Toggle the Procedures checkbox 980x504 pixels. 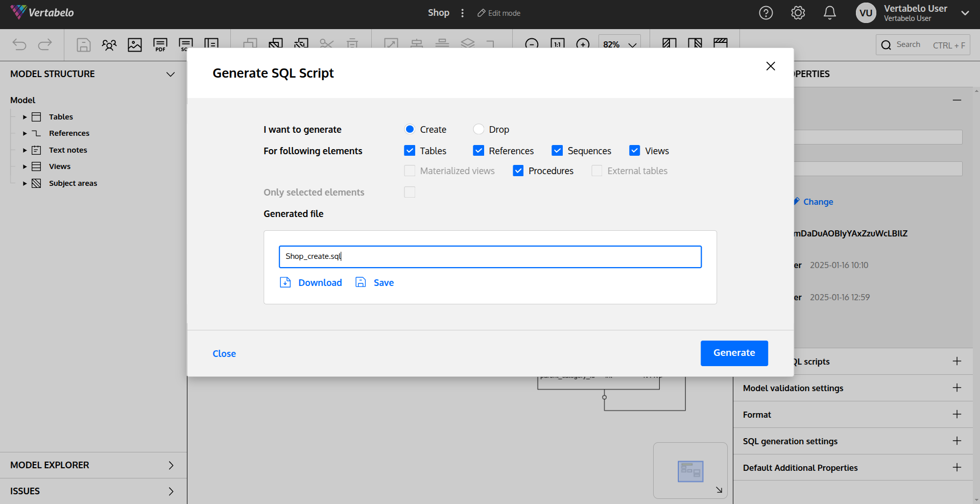pos(518,171)
